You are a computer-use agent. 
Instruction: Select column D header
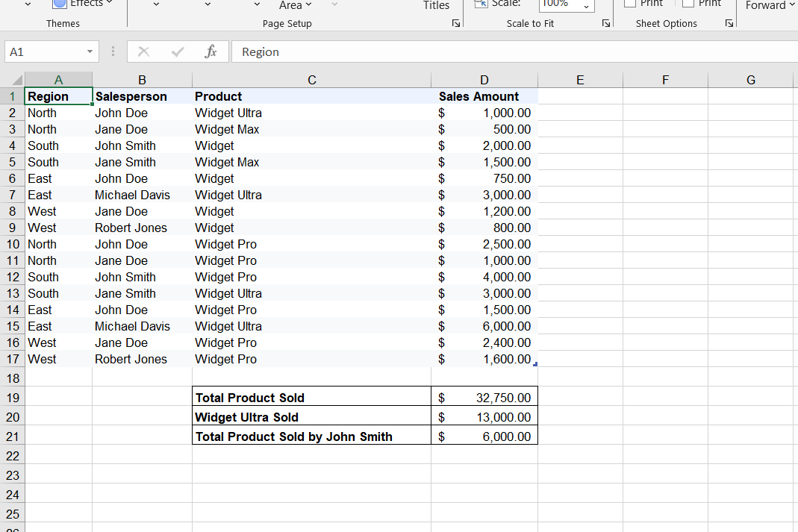point(484,80)
